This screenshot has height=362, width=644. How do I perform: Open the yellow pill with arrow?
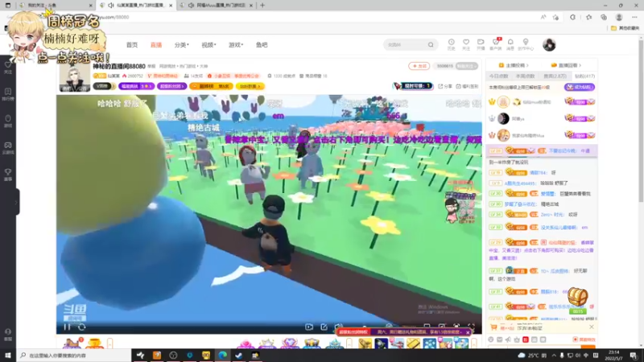click(250, 86)
